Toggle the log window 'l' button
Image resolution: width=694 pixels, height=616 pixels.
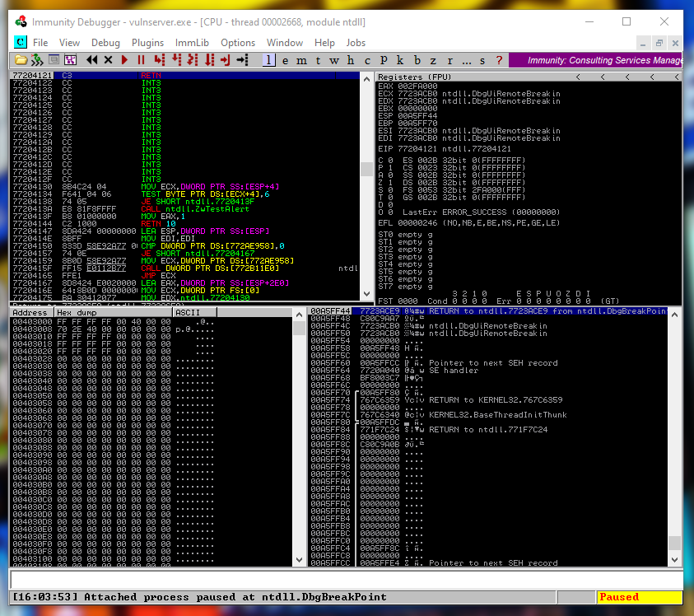pyautogui.click(x=268, y=60)
